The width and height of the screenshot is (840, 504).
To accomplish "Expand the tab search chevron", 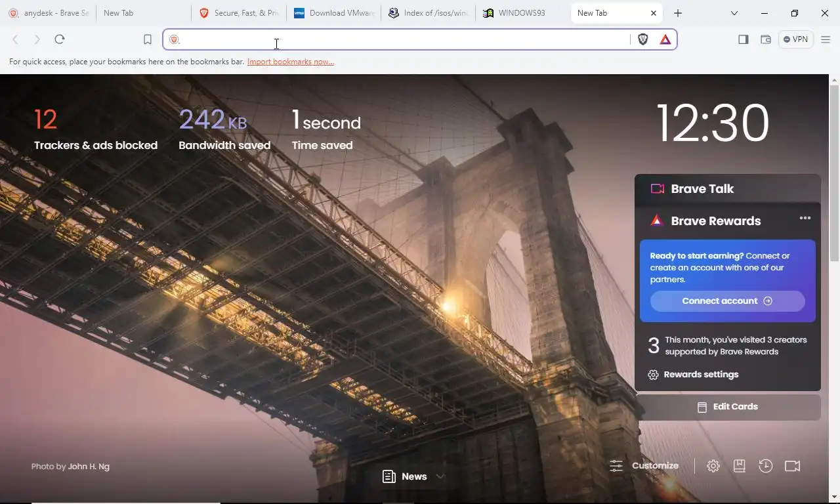I will pos(734,13).
